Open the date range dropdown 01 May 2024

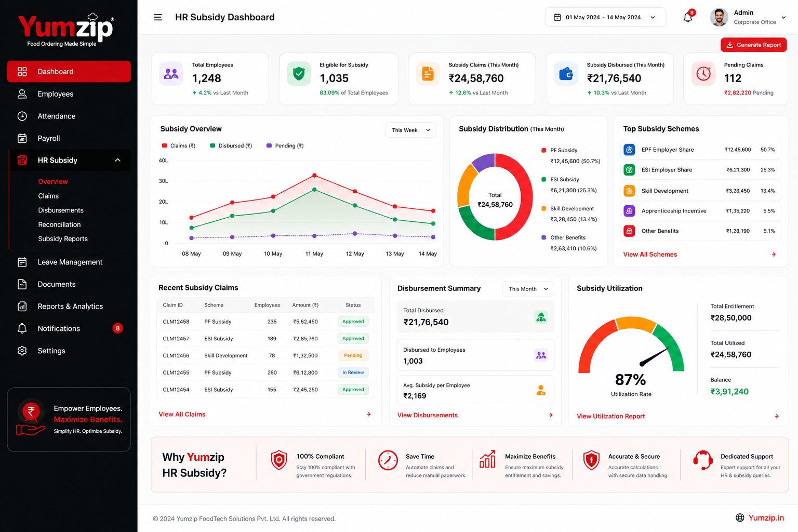605,17
